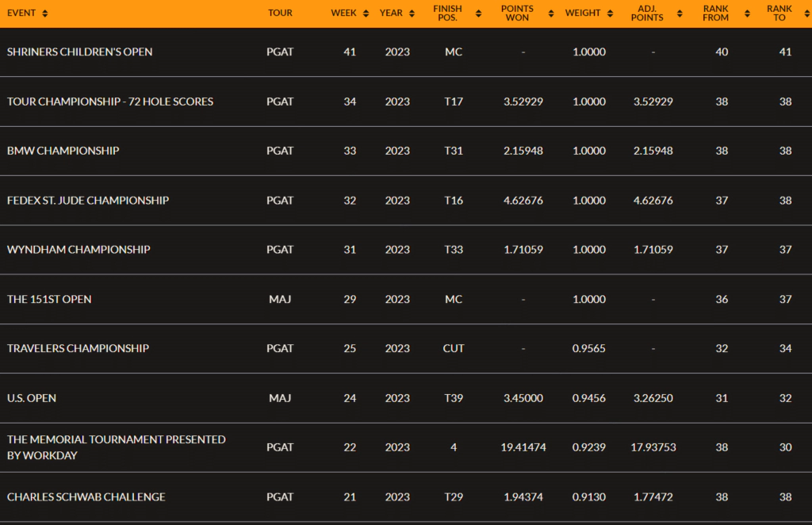The width and height of the screenshot is (812, 525).
Task: Open The Memorial Tournament Presented by Workday
Action: coord(116,447)
